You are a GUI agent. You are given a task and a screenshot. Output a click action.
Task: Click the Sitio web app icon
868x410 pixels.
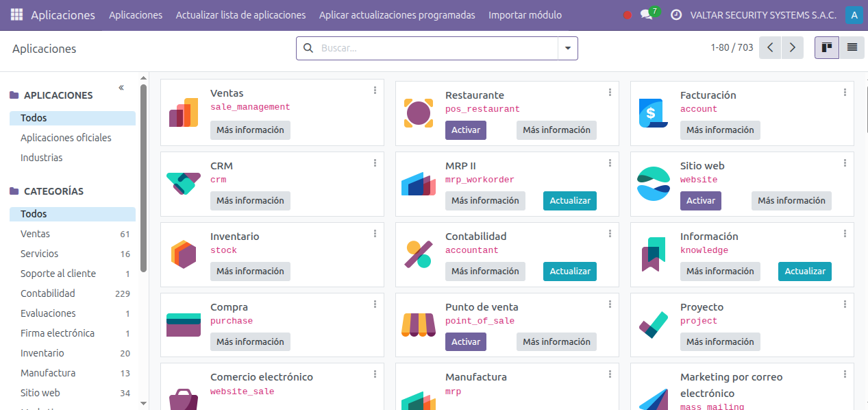654,183
